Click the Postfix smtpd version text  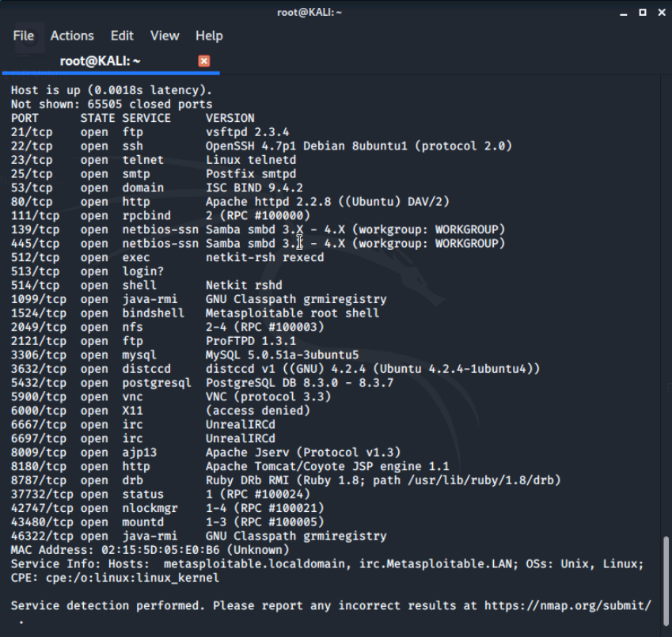[x=251, y=174]
